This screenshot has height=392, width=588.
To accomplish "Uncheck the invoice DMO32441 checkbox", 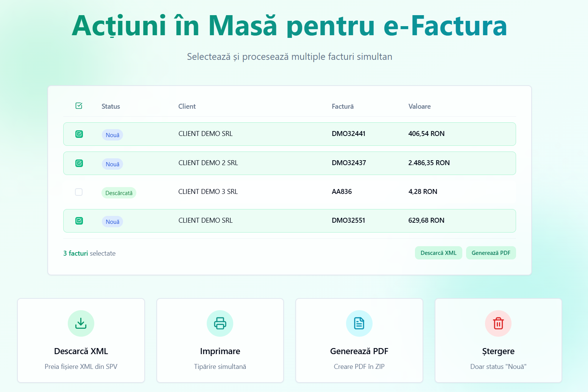I will 79,134.
